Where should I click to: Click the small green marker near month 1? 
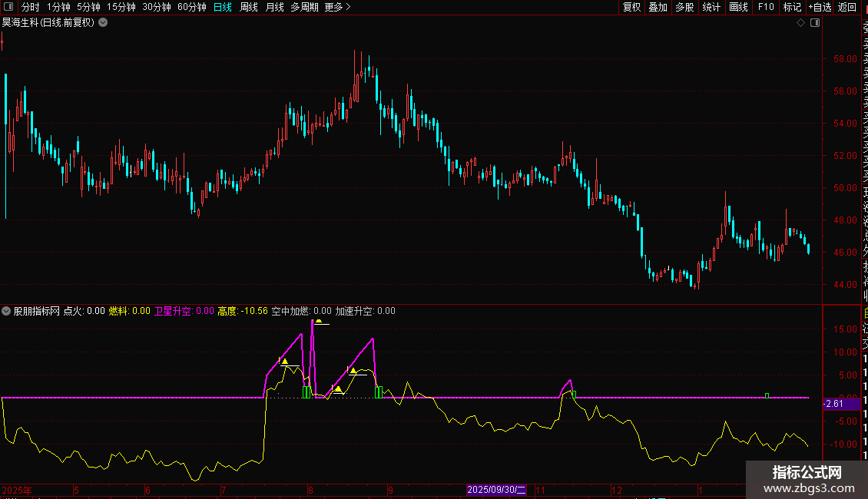click(767, 395)
